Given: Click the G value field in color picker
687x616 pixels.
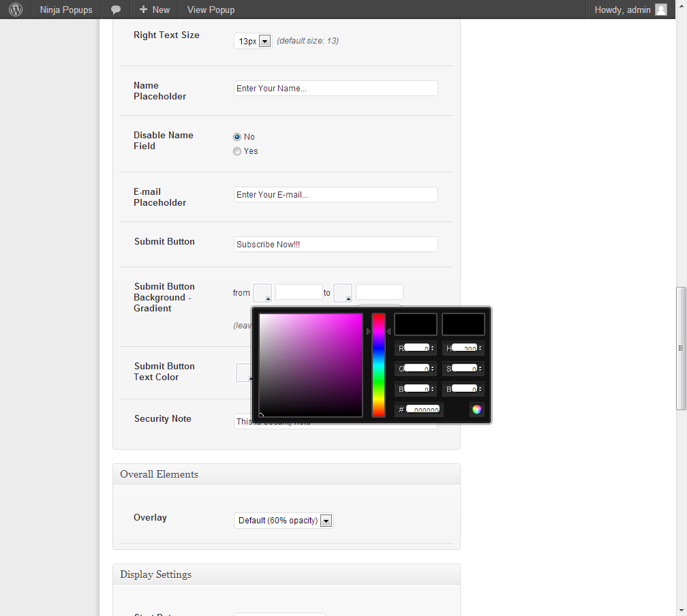Looking at the screenshot, I should [x=416, y=369].
